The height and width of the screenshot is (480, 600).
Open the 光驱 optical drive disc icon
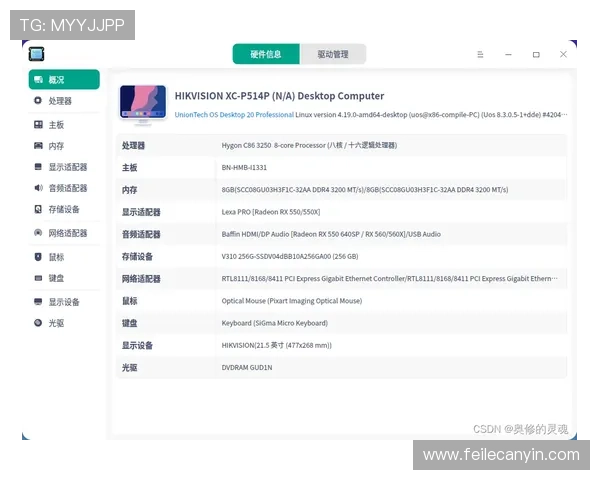(x=38, y=323)
